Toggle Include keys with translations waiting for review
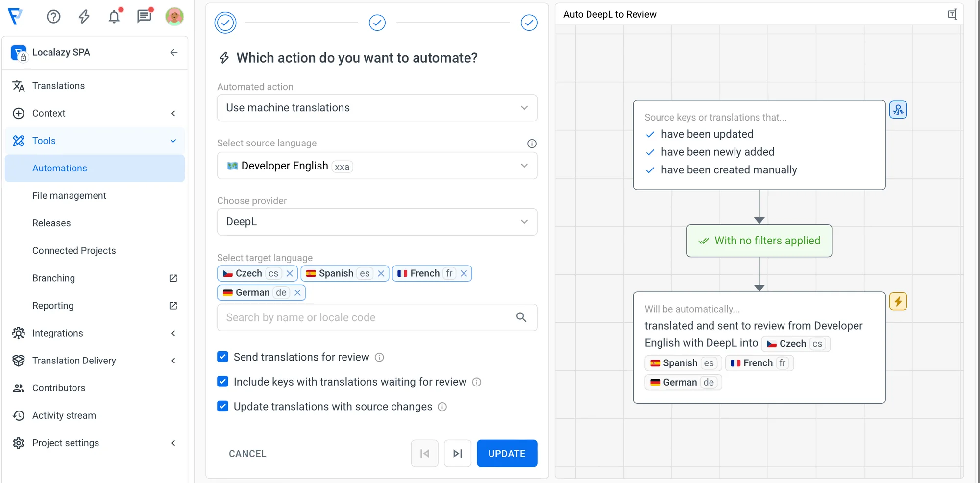Screen dimensions: 980x483 [x=223, y=382]
